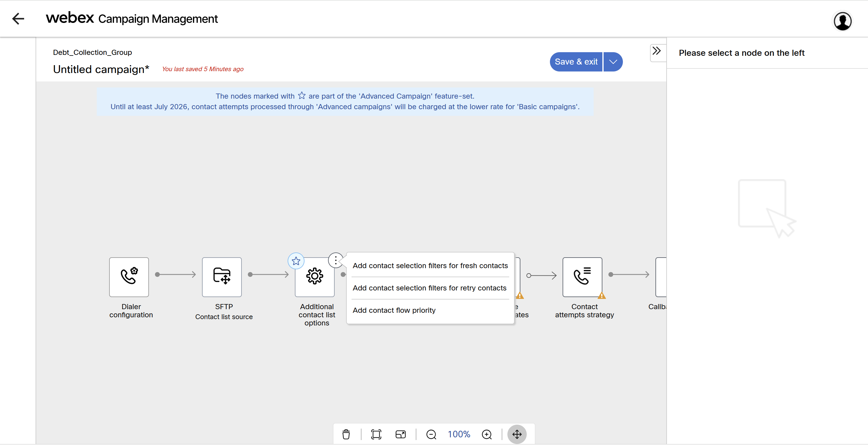This screenshot has width=868, height=447.
Task: Select the Dialer configuration node
Action: point(129,277)
